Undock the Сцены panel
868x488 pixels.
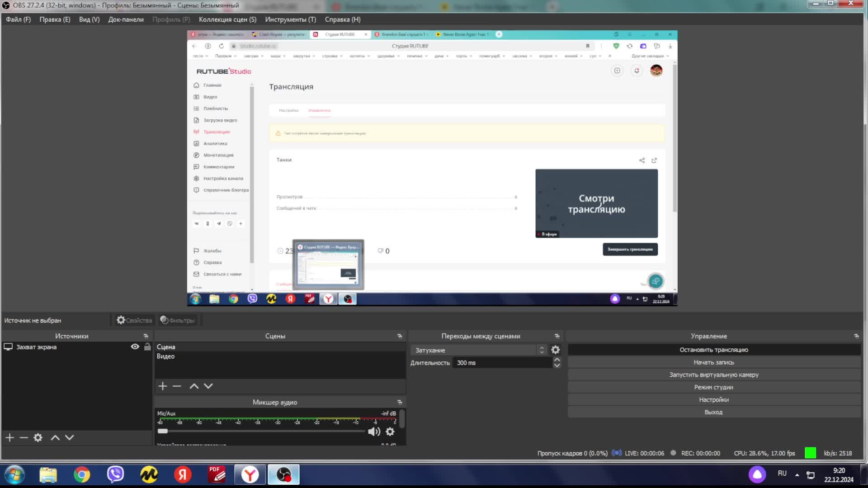point(400,336)
